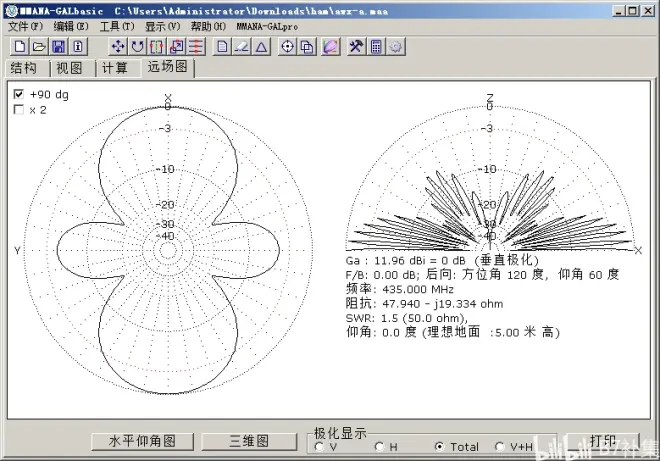Image resolution: width=660 pixels, height=461 pixels.
Task: Enable the x 2 checkbox
Action: click(19, 110)
